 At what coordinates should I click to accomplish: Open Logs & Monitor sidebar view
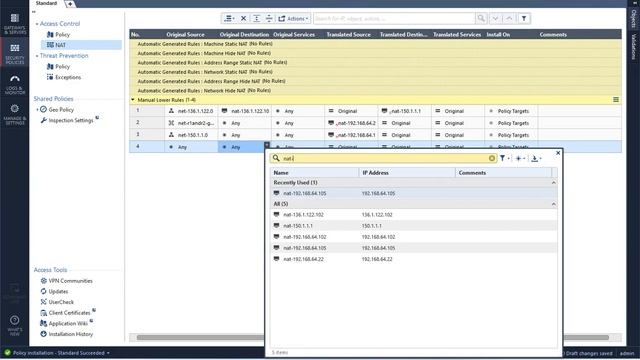[15, 84]
